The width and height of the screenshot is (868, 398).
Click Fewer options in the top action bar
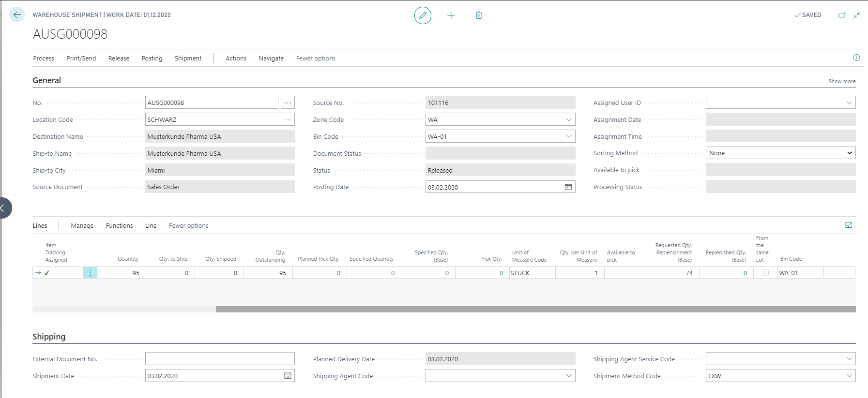316,58
